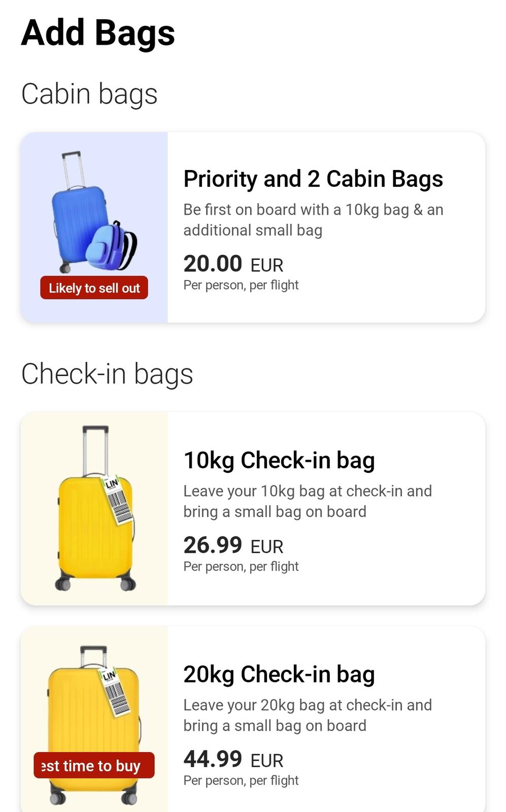Tap 'Leave your 20kg bag' description

(307, 716)
